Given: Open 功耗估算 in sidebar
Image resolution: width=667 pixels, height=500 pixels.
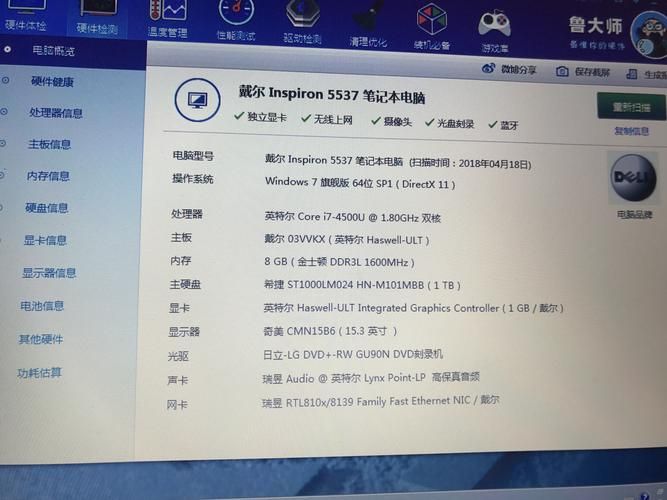Looking at the screenshot, I should click(39, 373).
